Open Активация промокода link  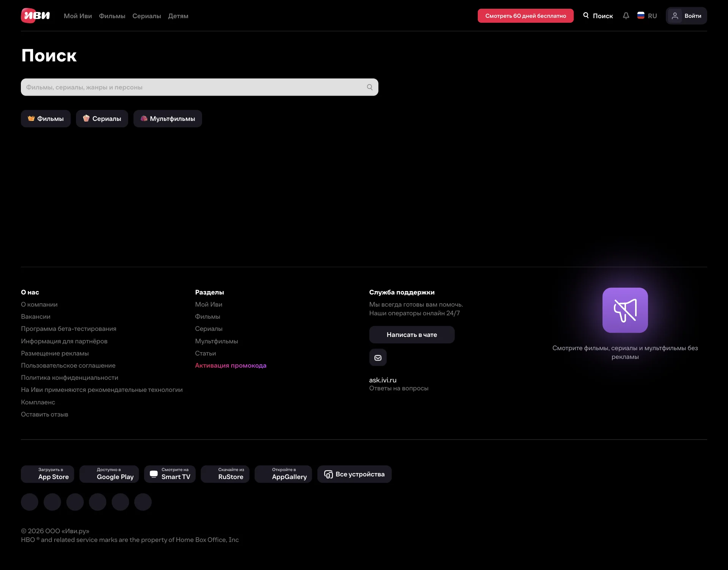[x=231, y=365]
